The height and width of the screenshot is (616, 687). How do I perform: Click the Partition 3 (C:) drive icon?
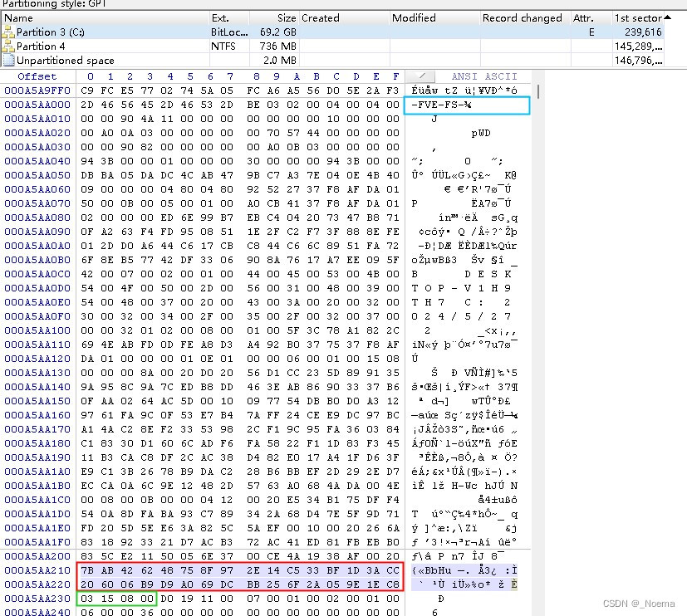point(8,32)
